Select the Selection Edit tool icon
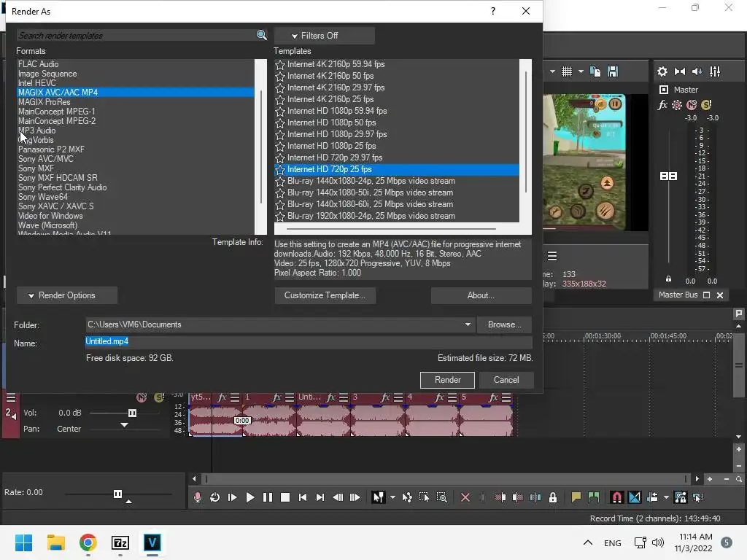The height and width of the screenshot is (560, 747). (424, 497)
